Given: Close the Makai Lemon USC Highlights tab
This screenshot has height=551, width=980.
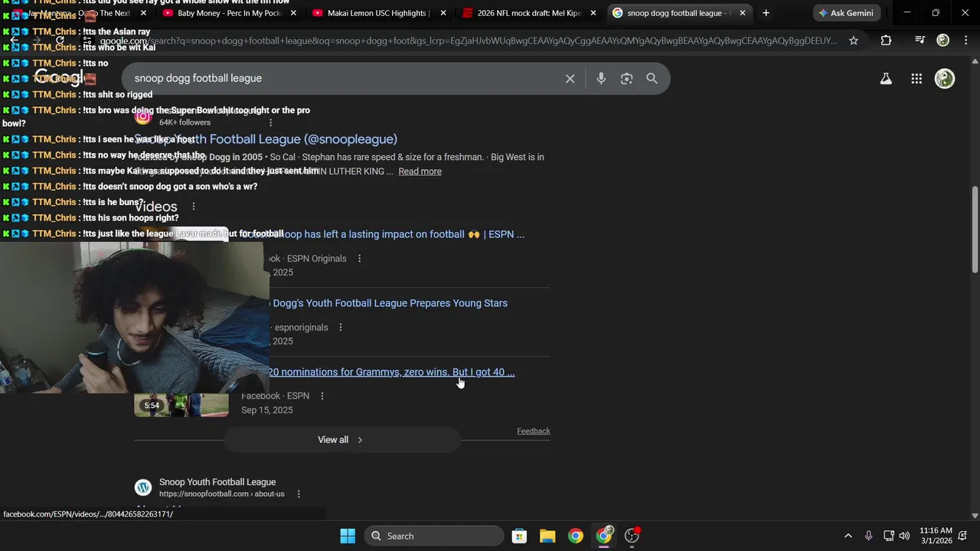Looking at the screenshot, I should click(x=443, y=13).
